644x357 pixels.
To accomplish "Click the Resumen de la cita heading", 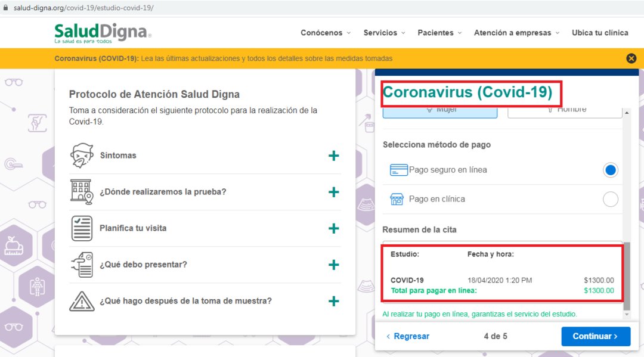I will 419,230.
